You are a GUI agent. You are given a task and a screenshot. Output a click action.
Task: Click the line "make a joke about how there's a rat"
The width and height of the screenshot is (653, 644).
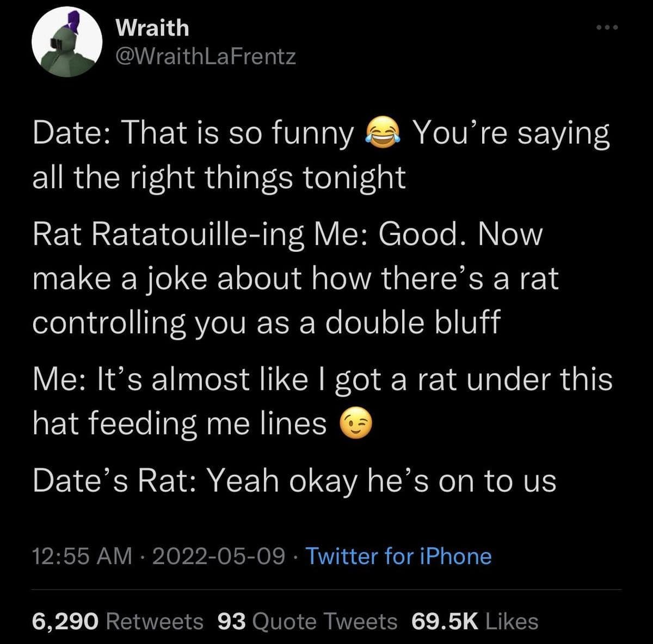[x=295, y=279]
